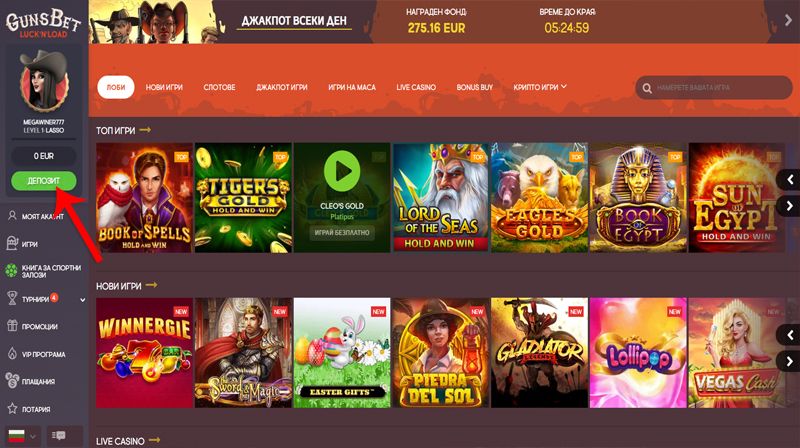
Task: Open the sports betting book icon
Action: point(12,270)
